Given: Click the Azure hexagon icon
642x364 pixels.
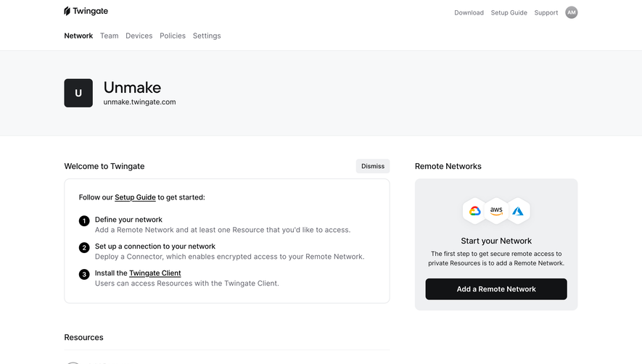Looking at the screenshot, I should click(x=518, y=211).
